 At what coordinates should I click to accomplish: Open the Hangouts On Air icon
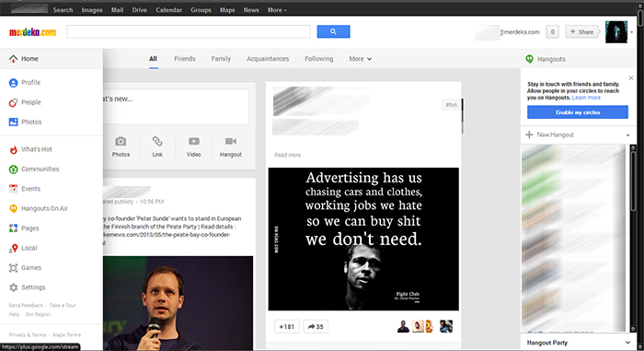click(14, 208)
